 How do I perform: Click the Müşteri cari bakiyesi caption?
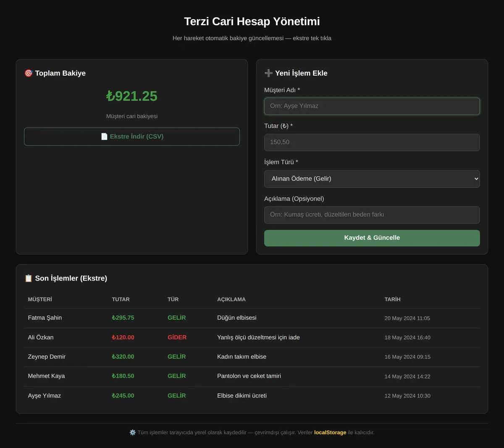pos(132,116)
